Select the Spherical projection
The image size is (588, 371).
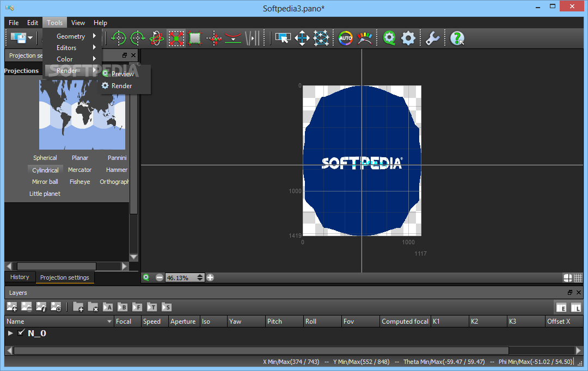(45, 158)
